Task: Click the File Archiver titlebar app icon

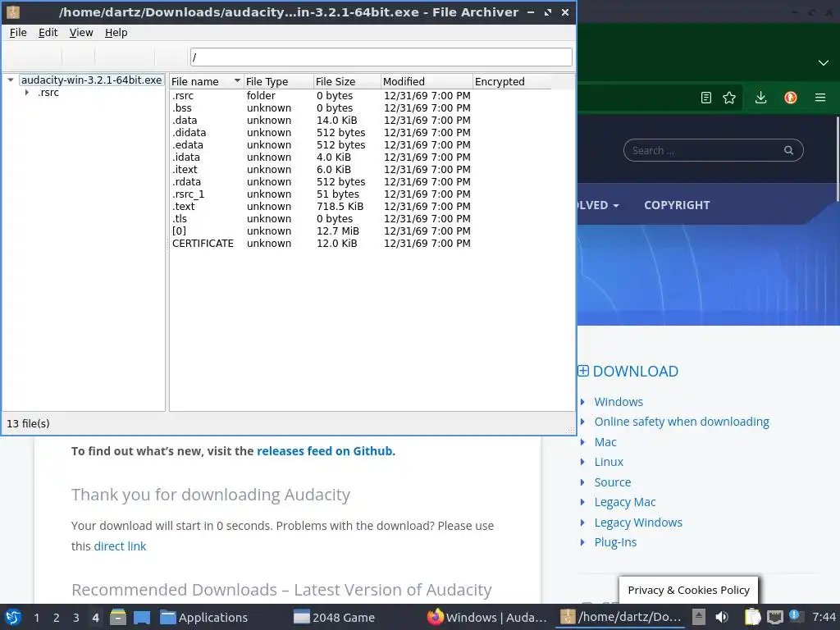Action: [x=13, y=11]
